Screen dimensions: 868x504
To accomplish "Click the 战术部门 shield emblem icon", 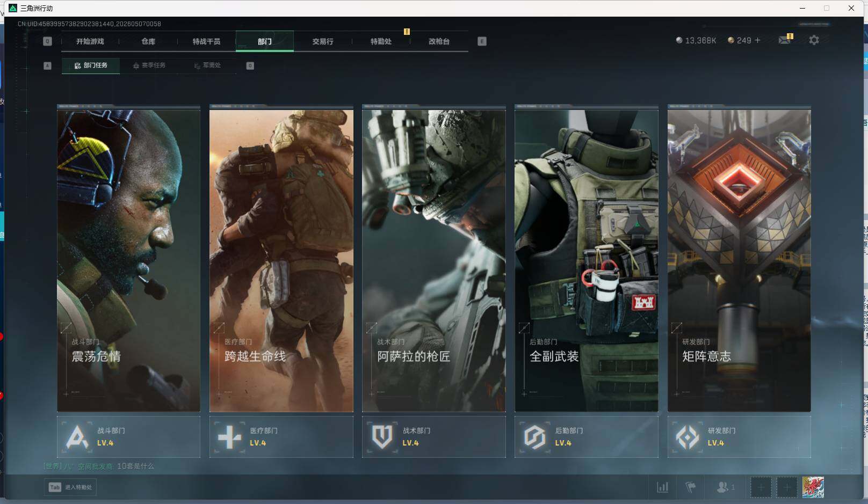I will [x=382, y=437].
